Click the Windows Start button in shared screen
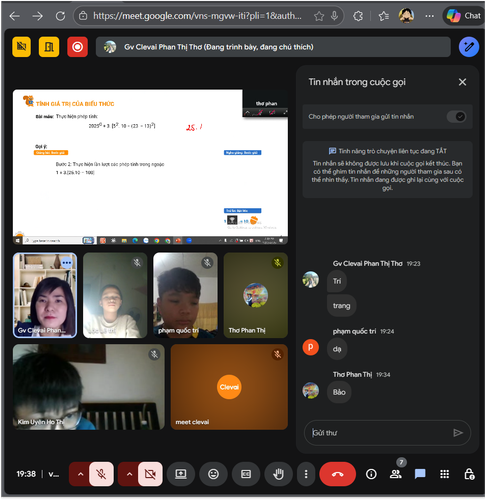 [x=17, y=240]
